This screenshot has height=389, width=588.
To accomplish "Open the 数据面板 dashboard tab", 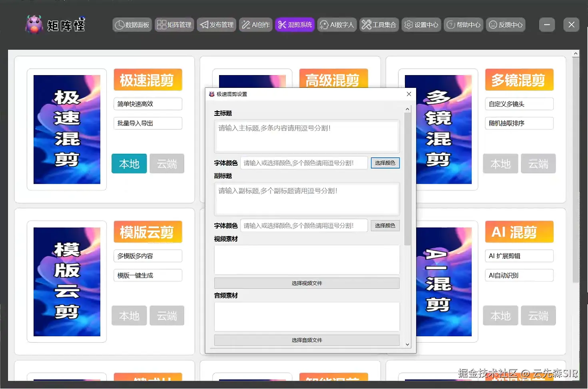I will (132, 25).
